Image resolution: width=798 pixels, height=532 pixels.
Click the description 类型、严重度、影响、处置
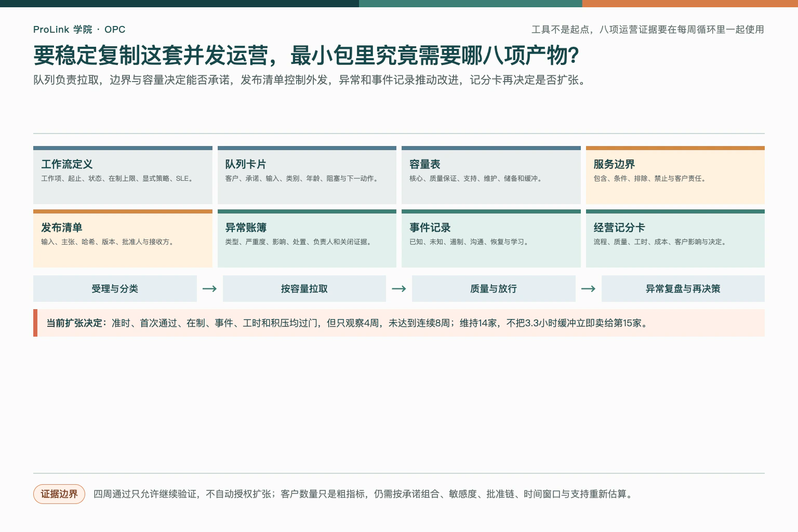point(299,242)
